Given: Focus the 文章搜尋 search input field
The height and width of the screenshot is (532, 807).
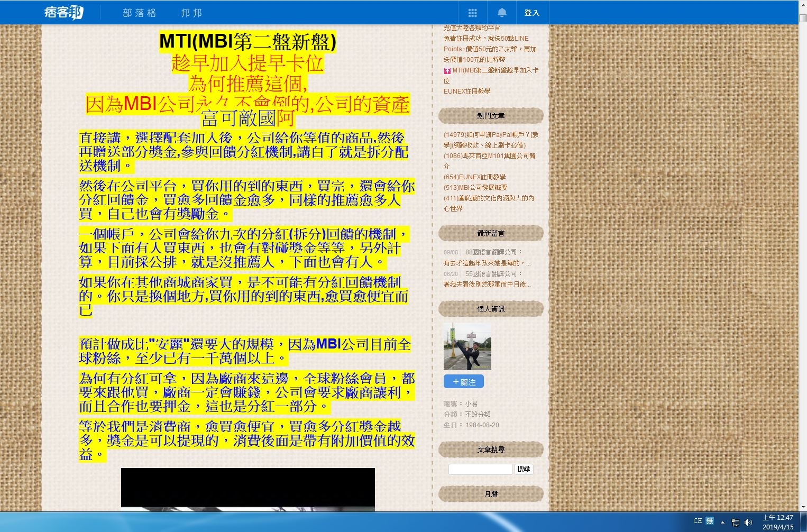Looking at the screenshot, I should coord(481,469).
